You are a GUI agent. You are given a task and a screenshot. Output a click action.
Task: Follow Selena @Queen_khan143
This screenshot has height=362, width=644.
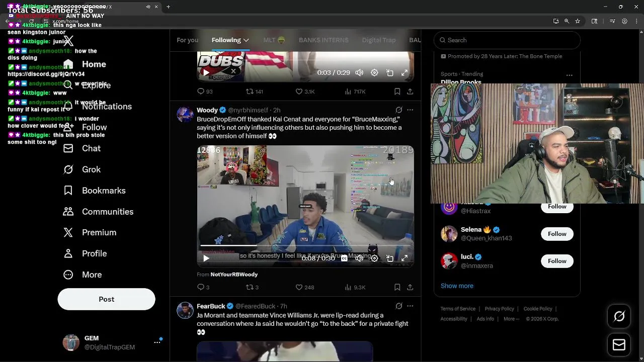point(557,234)
